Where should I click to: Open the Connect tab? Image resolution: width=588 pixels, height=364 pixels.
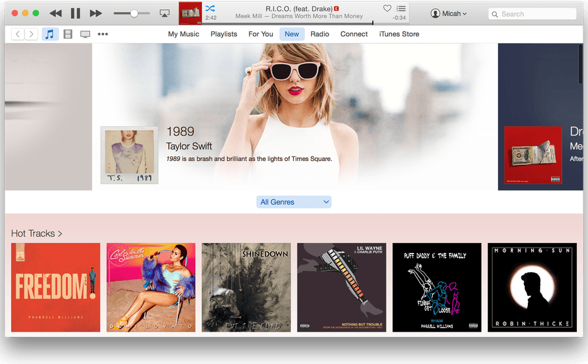(354, 34)
